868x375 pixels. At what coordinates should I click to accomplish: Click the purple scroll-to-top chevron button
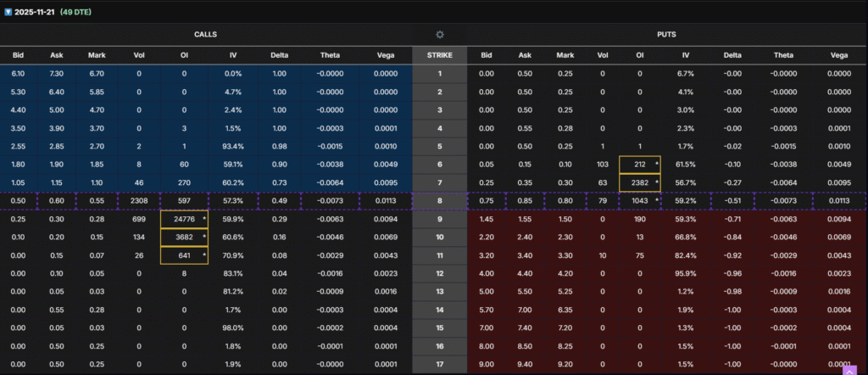tap(849, 370)
